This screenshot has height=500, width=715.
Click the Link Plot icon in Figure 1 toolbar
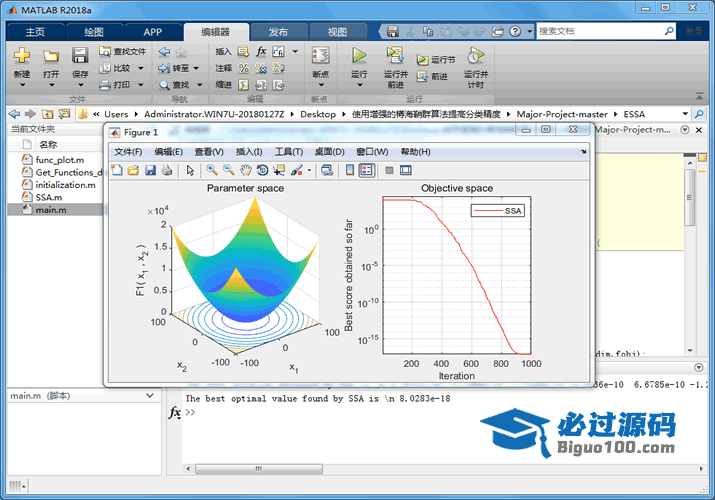(x=327, y=170)
